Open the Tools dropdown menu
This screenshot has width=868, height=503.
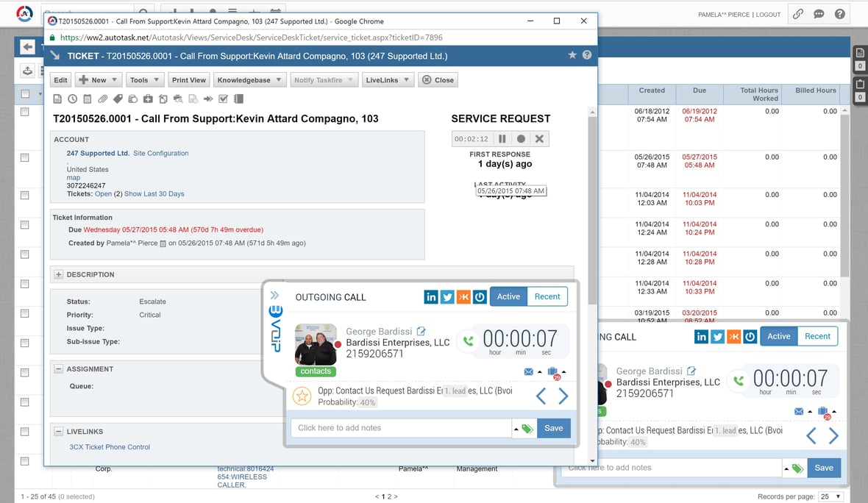coord(144,80)
